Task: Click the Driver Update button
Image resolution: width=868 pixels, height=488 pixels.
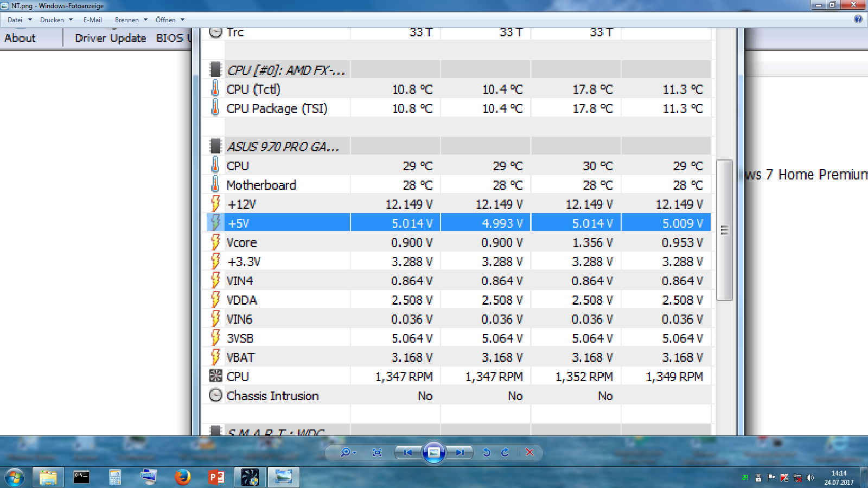Action: [x=111, y=38]
